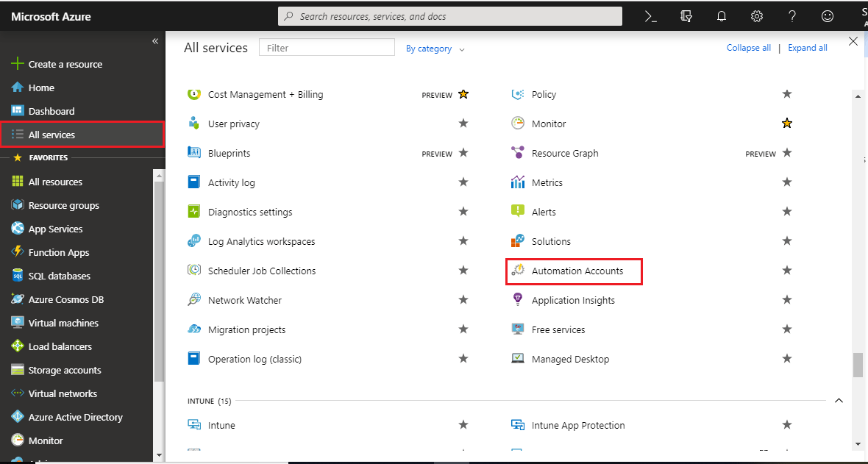Screen dimensions: 868x464
Task: Open the By category dropdown
Action: pyautogui.click(x=435, y=49)
